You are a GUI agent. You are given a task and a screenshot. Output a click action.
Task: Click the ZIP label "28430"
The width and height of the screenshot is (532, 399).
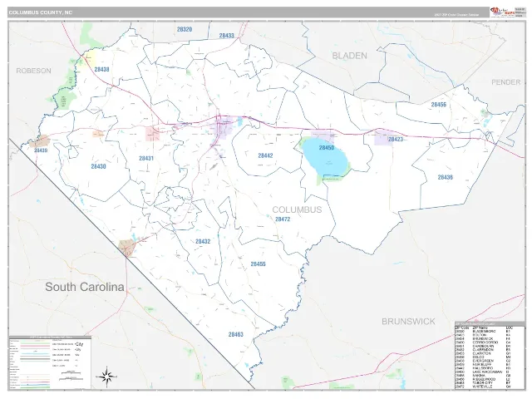98,166
